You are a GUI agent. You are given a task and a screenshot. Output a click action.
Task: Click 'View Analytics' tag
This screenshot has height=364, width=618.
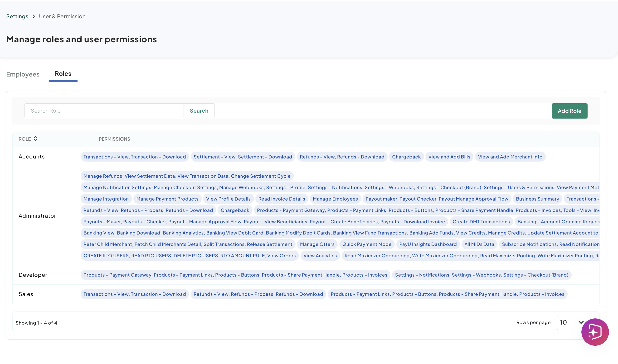tap(320, 256)
